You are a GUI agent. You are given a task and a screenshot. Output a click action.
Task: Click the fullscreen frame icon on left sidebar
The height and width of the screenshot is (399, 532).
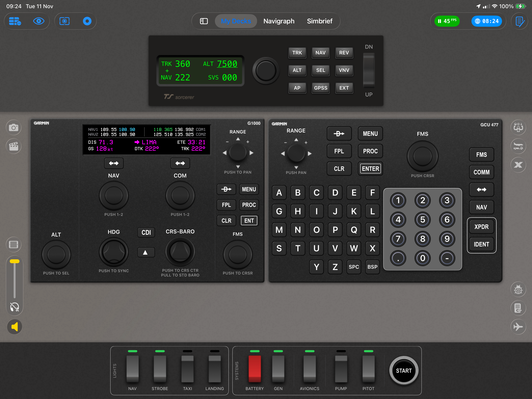14,245
